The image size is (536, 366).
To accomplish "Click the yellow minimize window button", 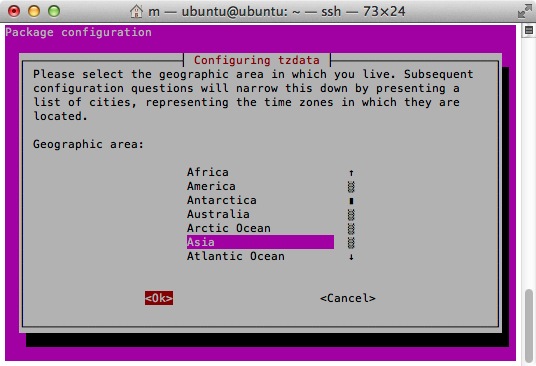I will [34, 11].
